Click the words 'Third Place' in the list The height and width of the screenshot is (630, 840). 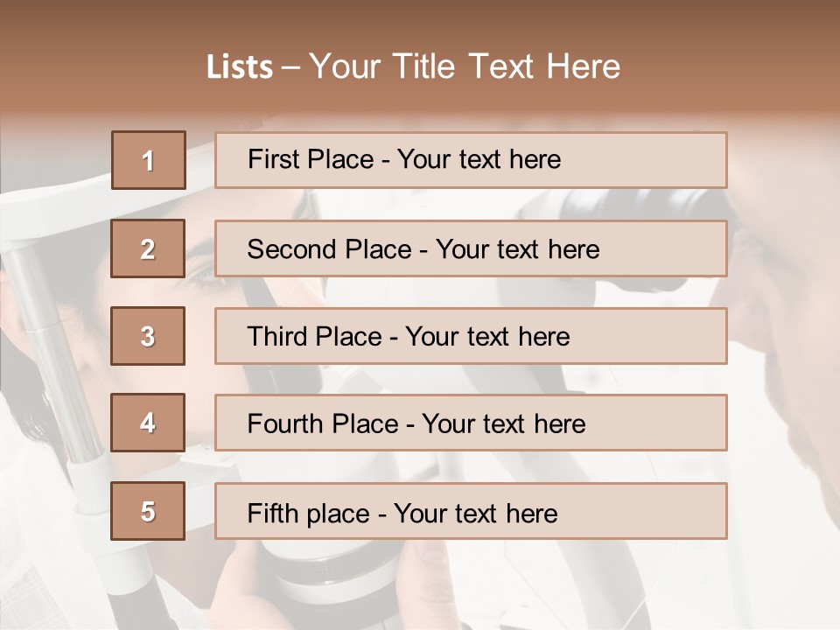(315, 336)
